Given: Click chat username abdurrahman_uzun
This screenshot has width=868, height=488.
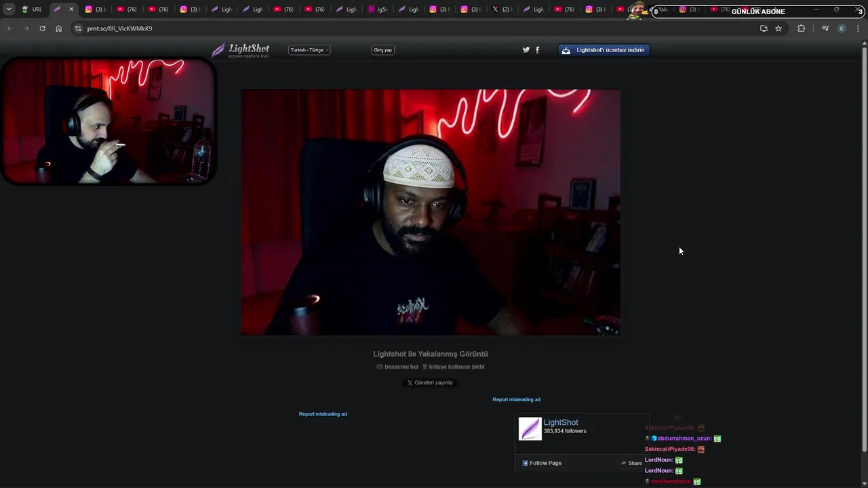Looking at the screenshot, I should click(684, 439).
